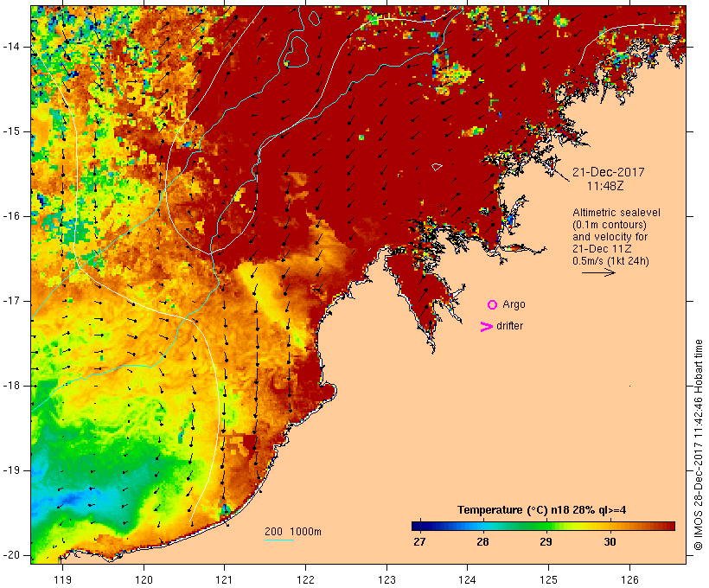Click the '126' longitude axis label

[629, 579]
